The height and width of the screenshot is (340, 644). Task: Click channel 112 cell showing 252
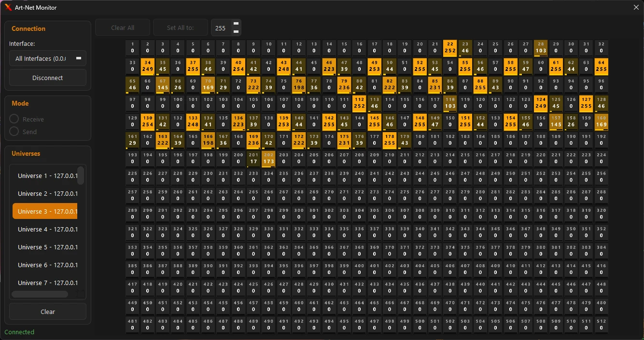pyautogui.click(x=359, y=103)
